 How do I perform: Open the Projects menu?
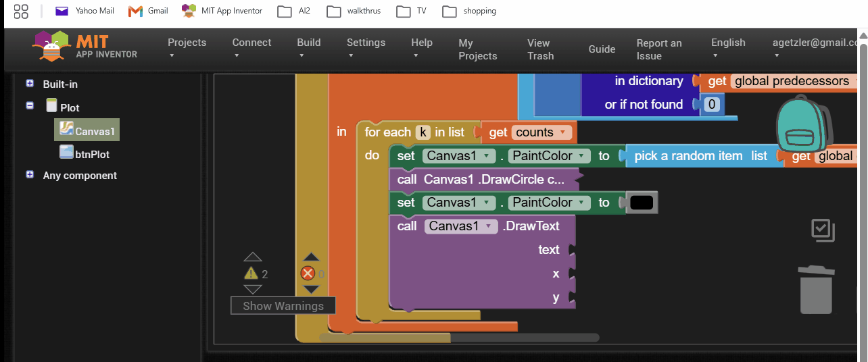pyautogui.click(x=187, y=48)
